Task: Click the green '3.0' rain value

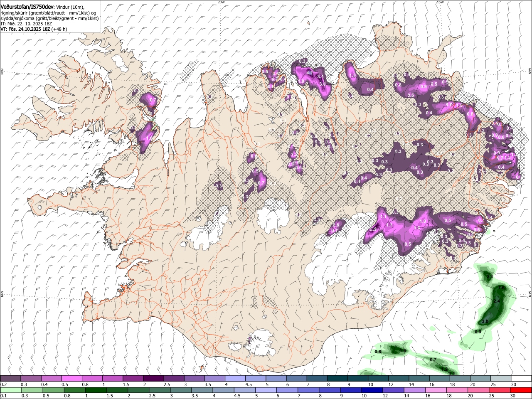Action: click(485, 322)
